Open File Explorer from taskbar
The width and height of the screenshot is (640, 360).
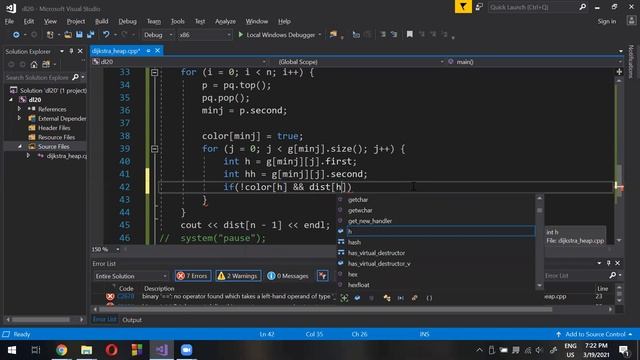pyautogui.click(x=87, y=350)
